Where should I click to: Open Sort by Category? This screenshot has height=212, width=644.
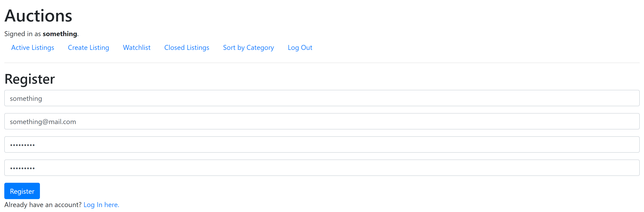(x=249, y=48)
